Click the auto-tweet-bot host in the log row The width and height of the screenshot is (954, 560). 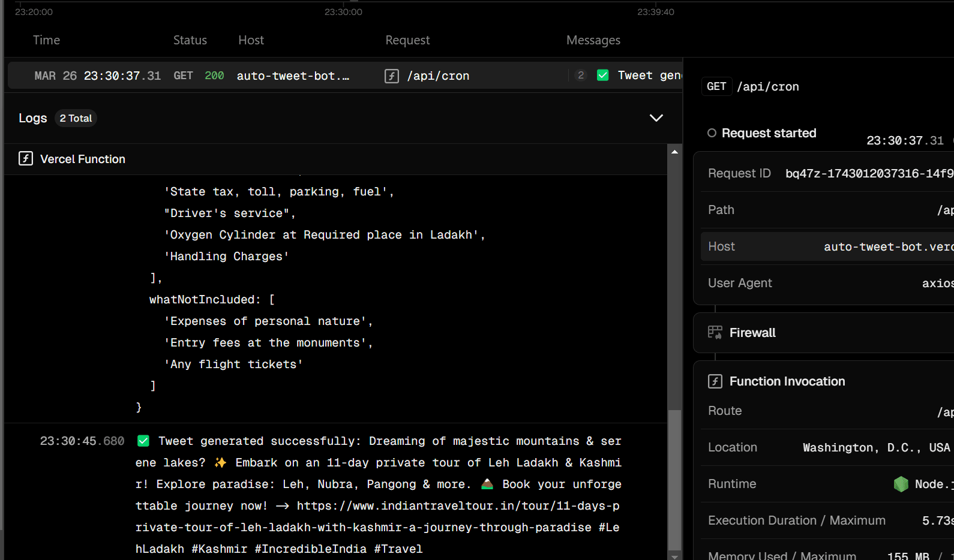(x=293, y=76)
